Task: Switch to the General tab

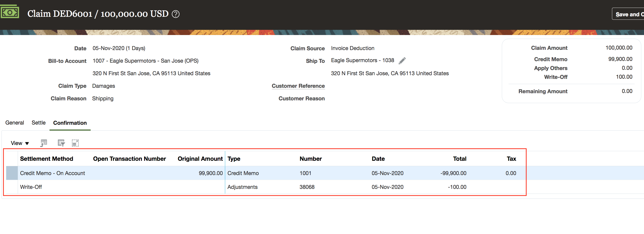Action: click(x=15, y=123)
